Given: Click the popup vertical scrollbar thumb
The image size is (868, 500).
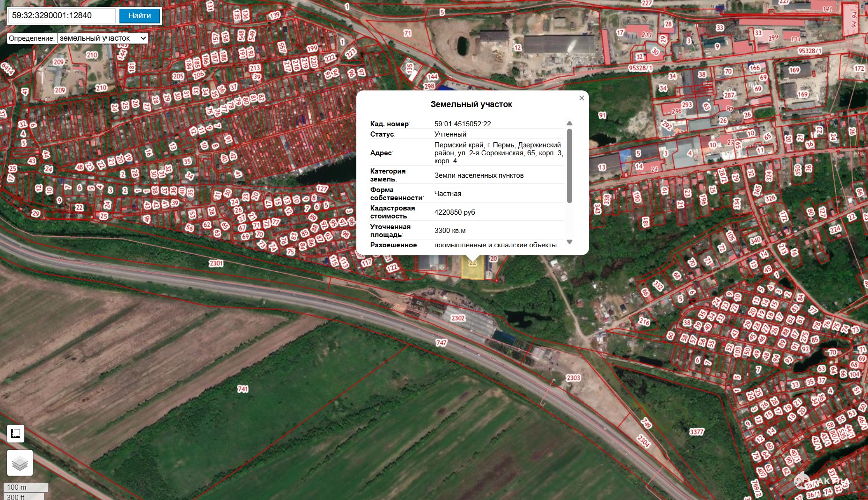Looking at the screenshot, I should click(x=569, y=166).
